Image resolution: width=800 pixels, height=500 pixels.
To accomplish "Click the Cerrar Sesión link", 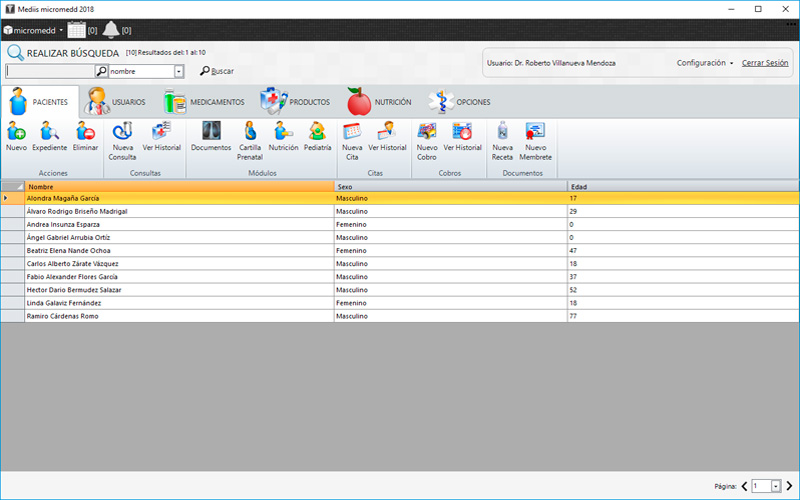I will point(765,63).
